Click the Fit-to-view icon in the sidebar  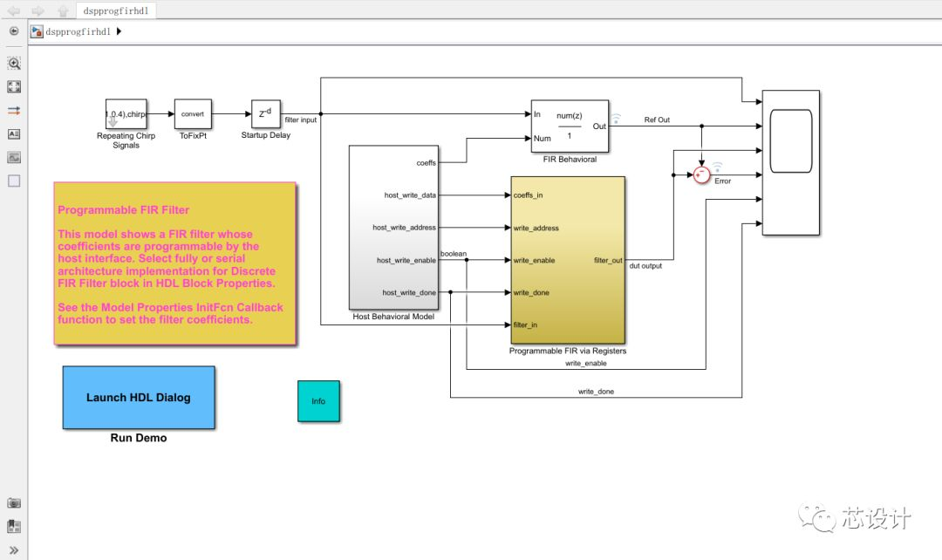pos(14,86)
